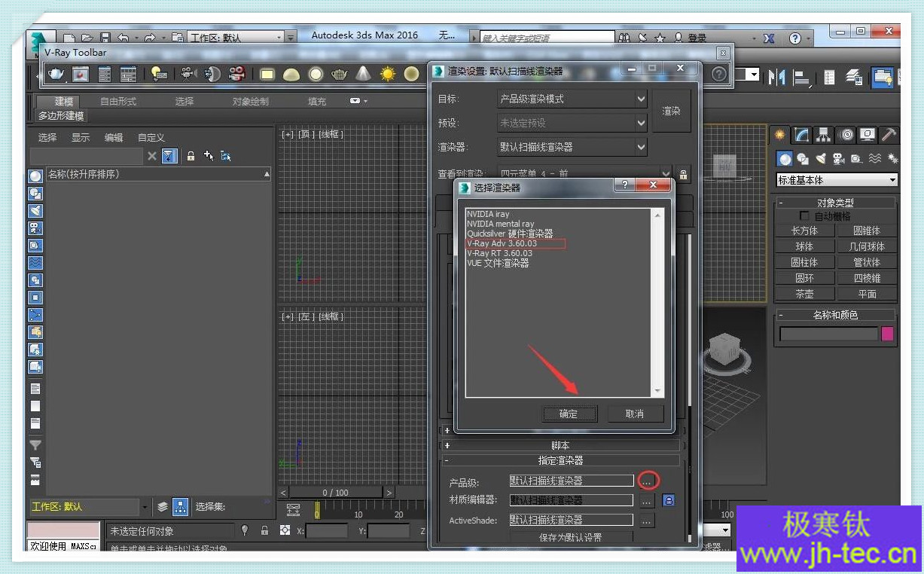This screenshot has width=924, height=574.
Task: Select the V-Ray dome camera icon
Action: [x=212, y=74]
